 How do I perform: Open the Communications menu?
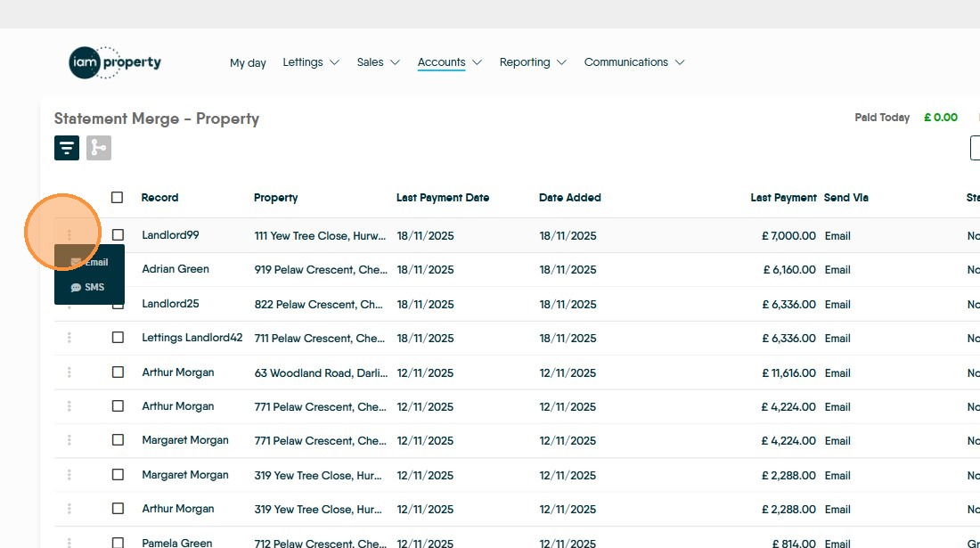[x=633, y=62]
